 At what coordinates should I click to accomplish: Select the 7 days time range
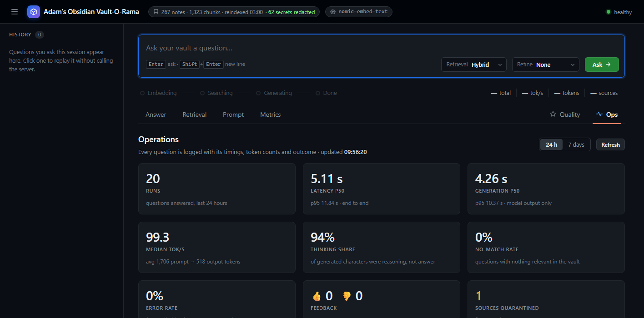coord(576,144)
